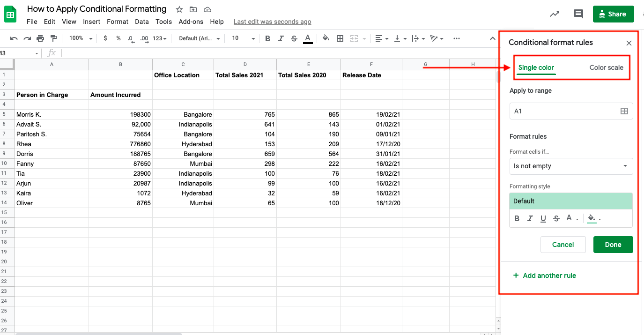
Task: Open fill color picker in main toolbar
Action: [x=326, y=38]
